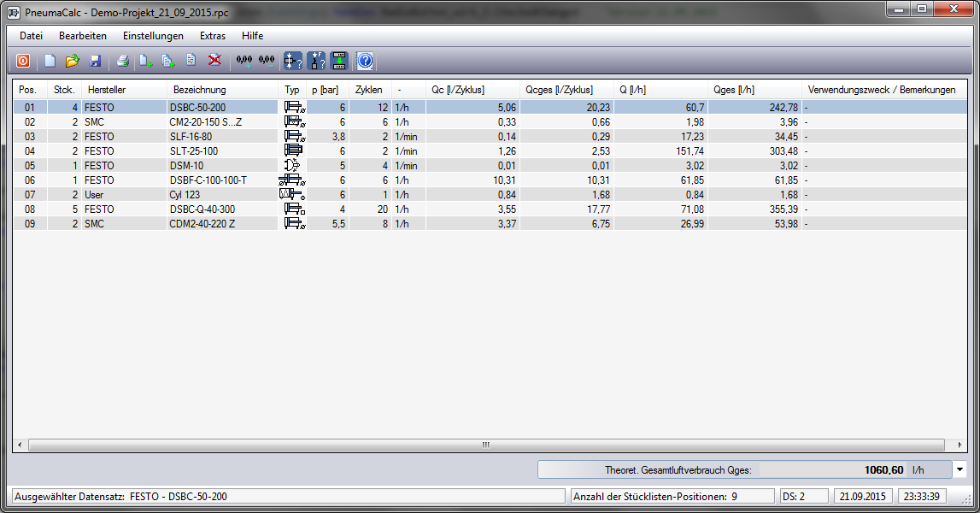
Task: Open the Bearbeiten menu
Action: 83,36
